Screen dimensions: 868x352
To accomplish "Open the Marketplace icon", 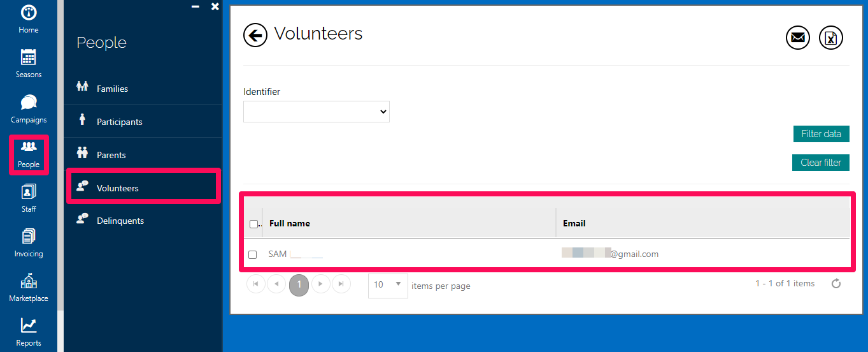I will (x=29, y=281).
